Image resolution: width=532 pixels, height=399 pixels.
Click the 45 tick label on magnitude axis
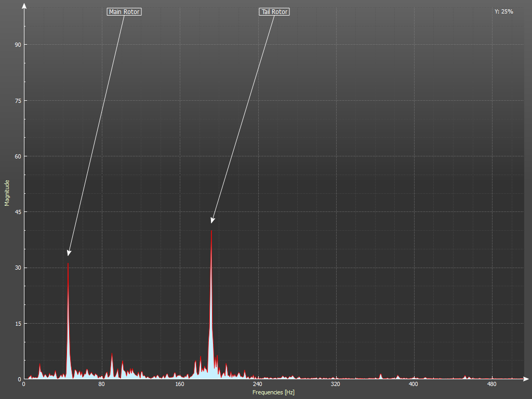tap(18, 212)
